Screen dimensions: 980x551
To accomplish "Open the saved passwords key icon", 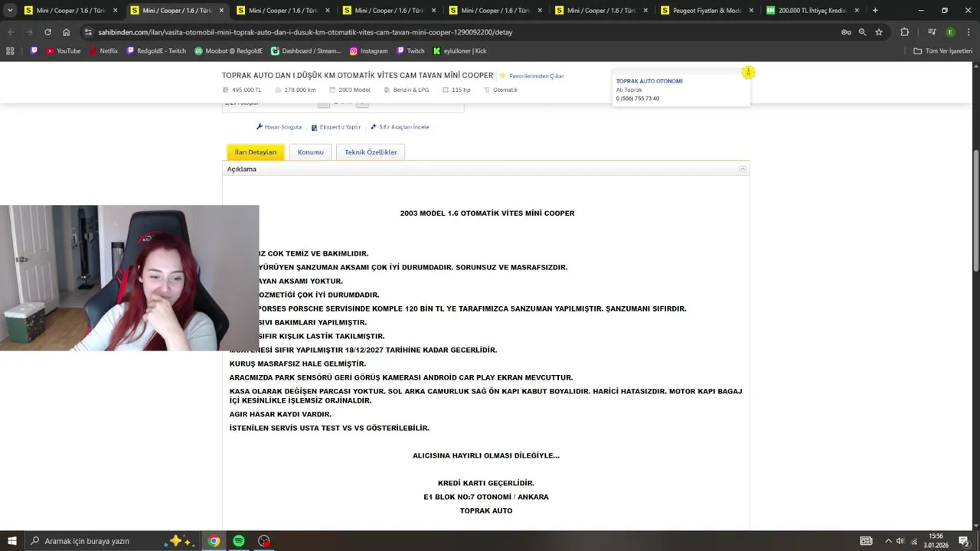I will pyautogui.click(x=846, y=32).
